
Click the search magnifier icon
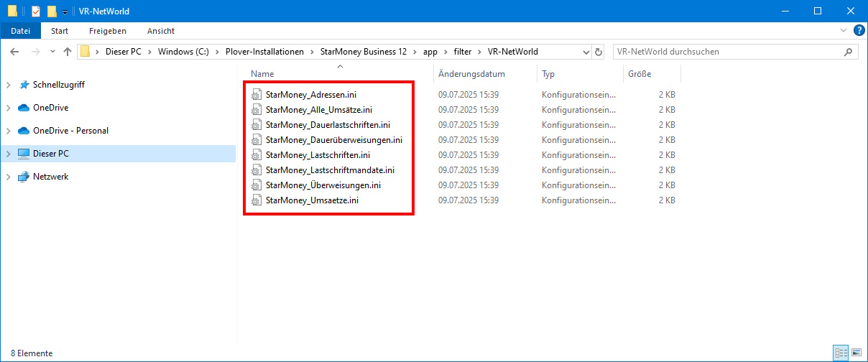tap(849, 52)
